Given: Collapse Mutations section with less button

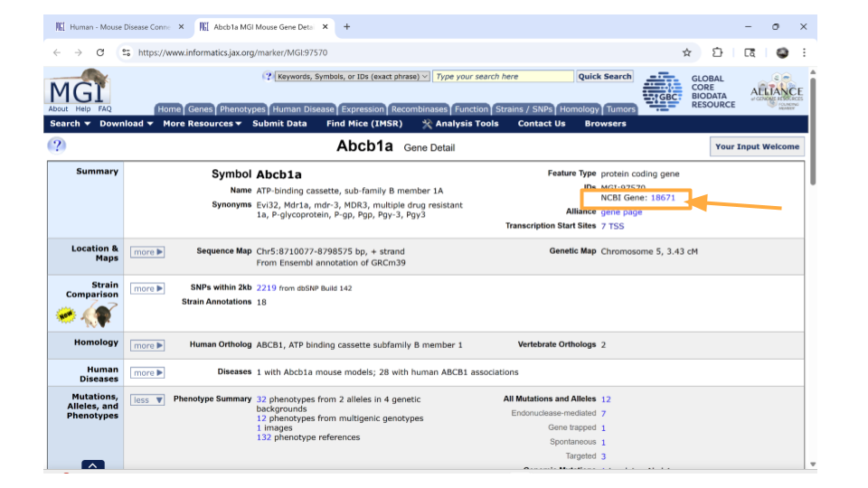Looking at the screenshot, I should coord(147,400).
